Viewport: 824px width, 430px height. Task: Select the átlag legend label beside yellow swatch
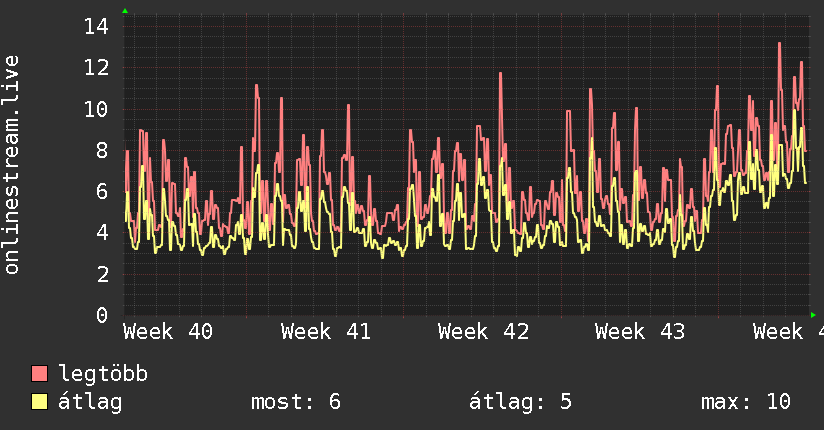coord(90,402)
